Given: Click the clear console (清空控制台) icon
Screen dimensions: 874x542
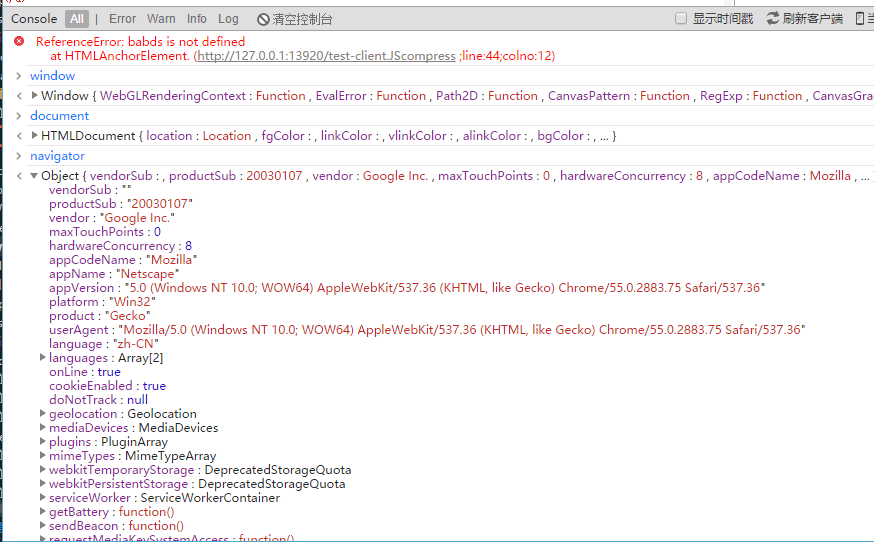Looking at the screenshot, I should tap(263, 20).
